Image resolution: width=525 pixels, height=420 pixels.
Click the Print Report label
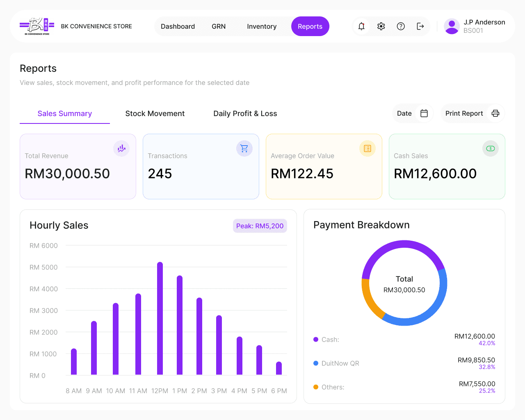[x=464, y=113]
